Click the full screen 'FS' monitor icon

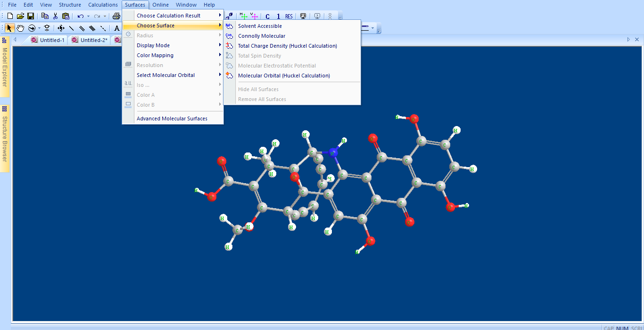pyautogui.click(x=303, y=16)
